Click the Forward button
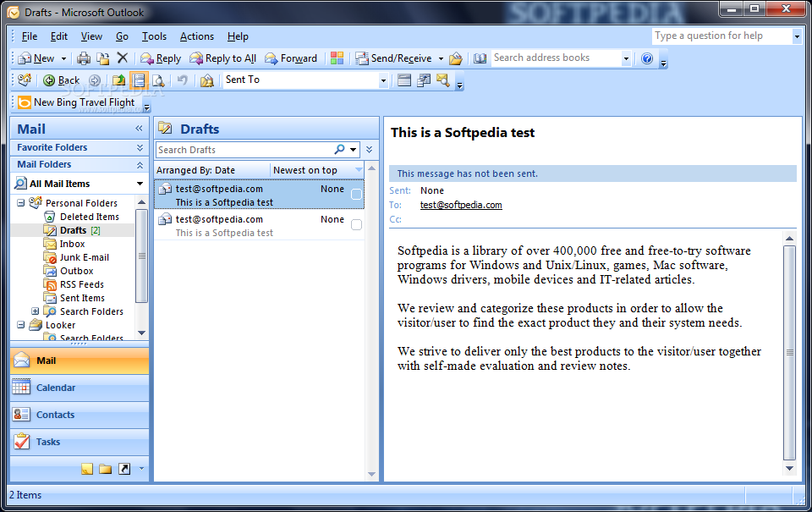This screenshot has height=512, width=812. [291, 58]
